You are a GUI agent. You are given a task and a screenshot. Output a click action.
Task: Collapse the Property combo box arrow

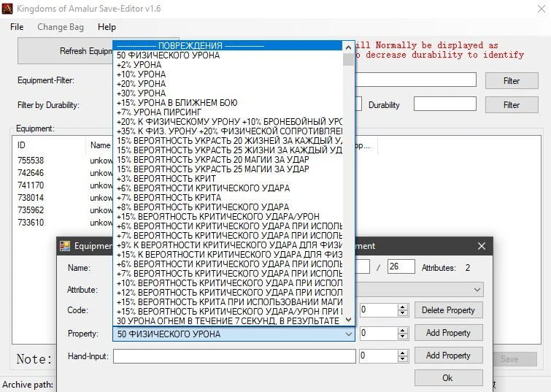(x=349, y=334)
